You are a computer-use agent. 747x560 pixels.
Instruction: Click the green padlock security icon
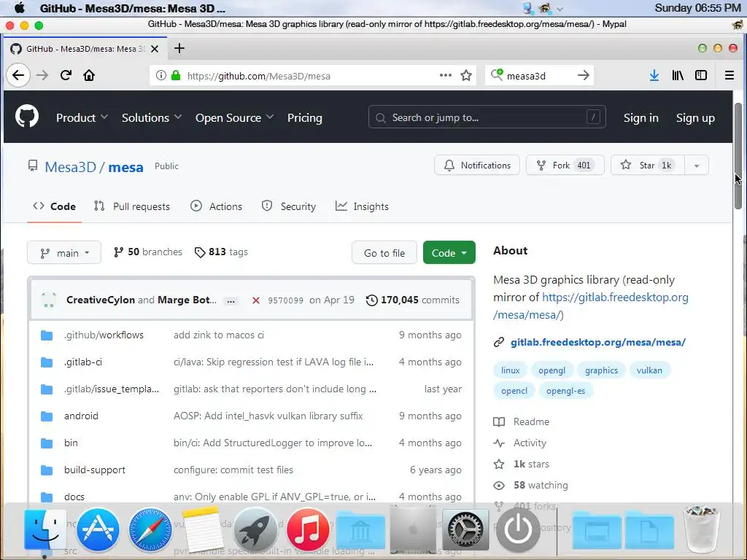[176, 75]
